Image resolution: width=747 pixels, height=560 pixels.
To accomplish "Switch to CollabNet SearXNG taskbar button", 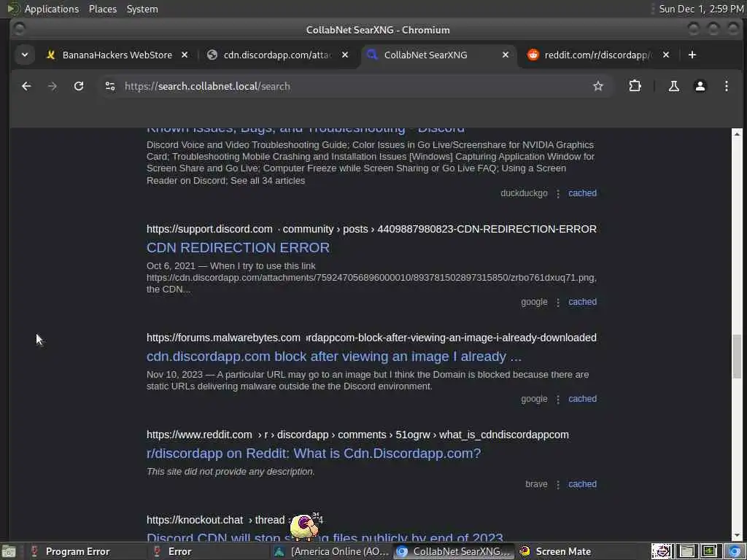I will coord(454,551).
